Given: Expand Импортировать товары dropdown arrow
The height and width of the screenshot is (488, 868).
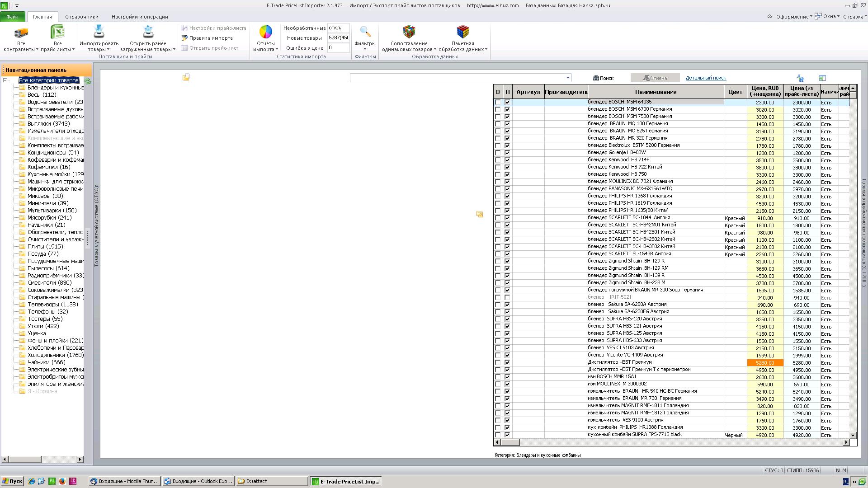Looking at the screenshot, I should [x=108, y=50].
